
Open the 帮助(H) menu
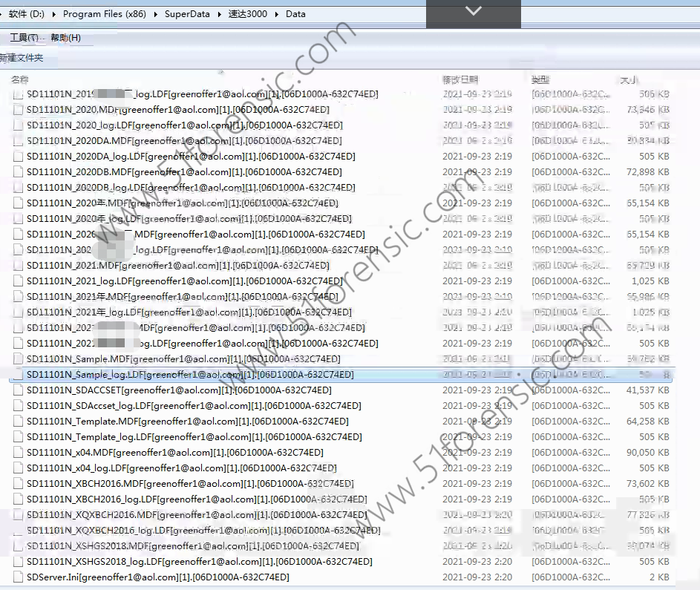[65, 38]
